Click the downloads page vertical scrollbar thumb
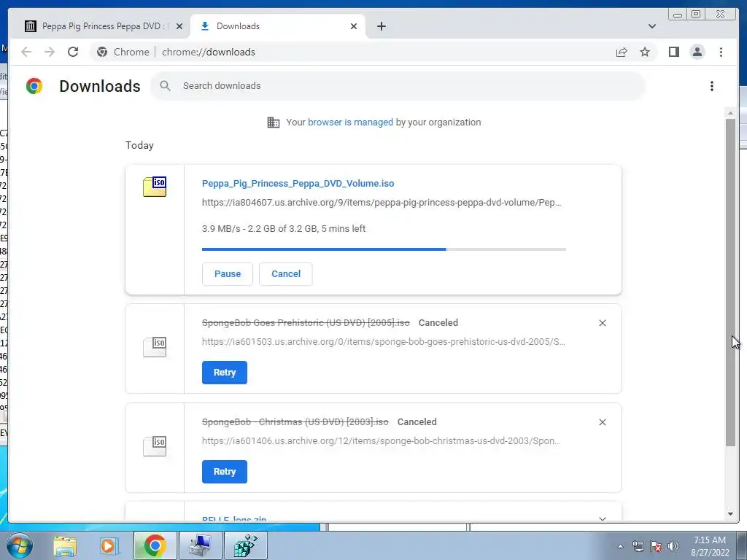Screen dimensions: 747x560 tap(730, 282)
